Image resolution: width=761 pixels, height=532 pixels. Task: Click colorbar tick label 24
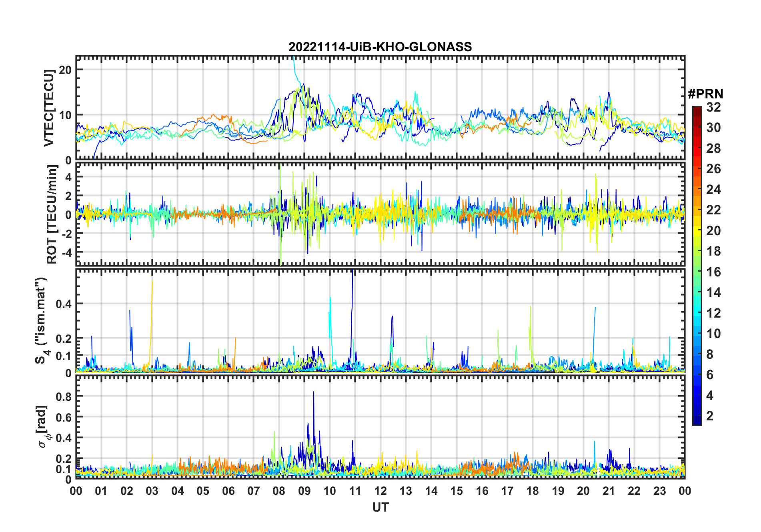(713, 190)
